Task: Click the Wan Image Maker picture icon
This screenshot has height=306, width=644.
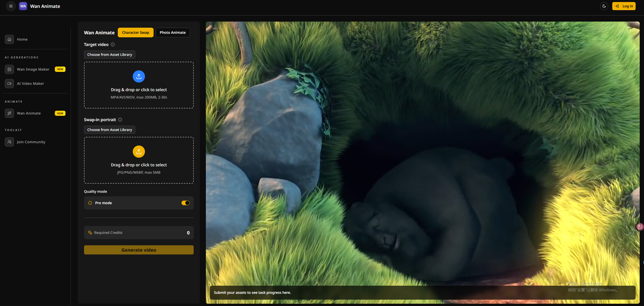Action: [9, 69]
